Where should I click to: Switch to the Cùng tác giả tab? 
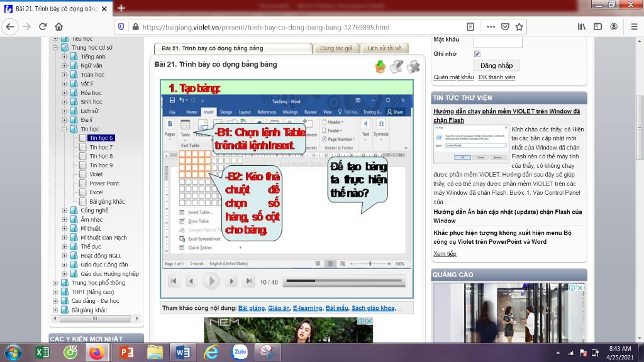[x=336, y=48]
